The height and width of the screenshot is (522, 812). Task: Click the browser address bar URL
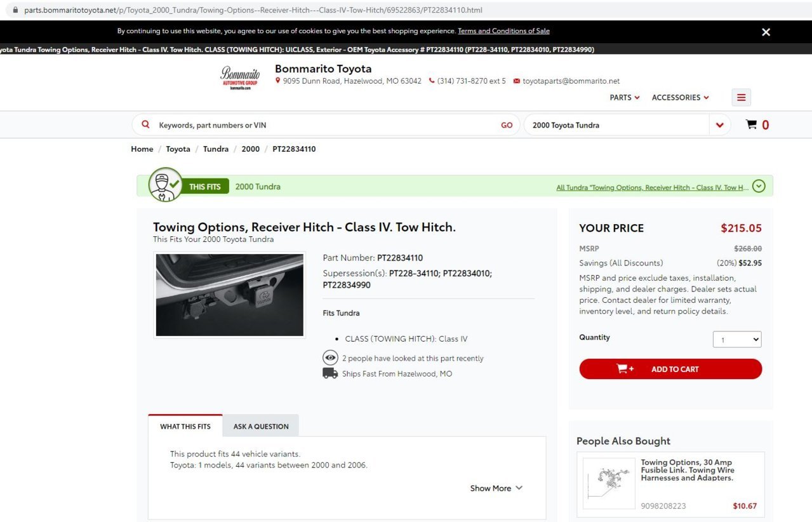coord(253,10)
